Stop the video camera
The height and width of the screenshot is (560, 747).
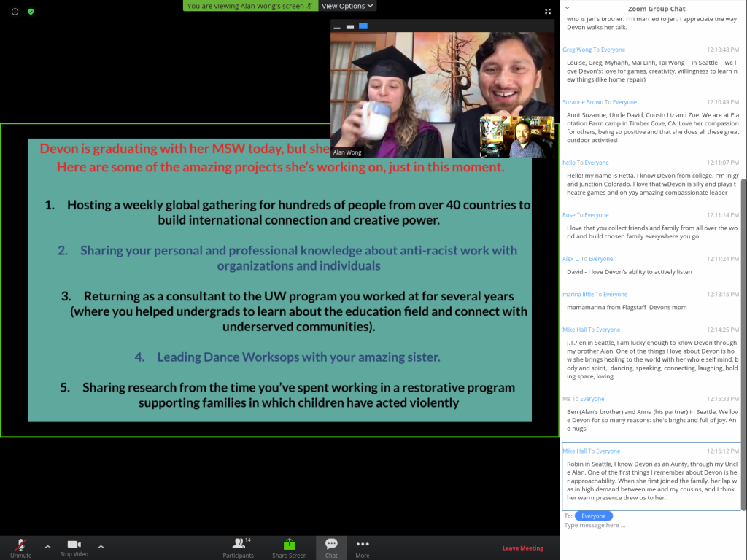click(x=74, y=545)
